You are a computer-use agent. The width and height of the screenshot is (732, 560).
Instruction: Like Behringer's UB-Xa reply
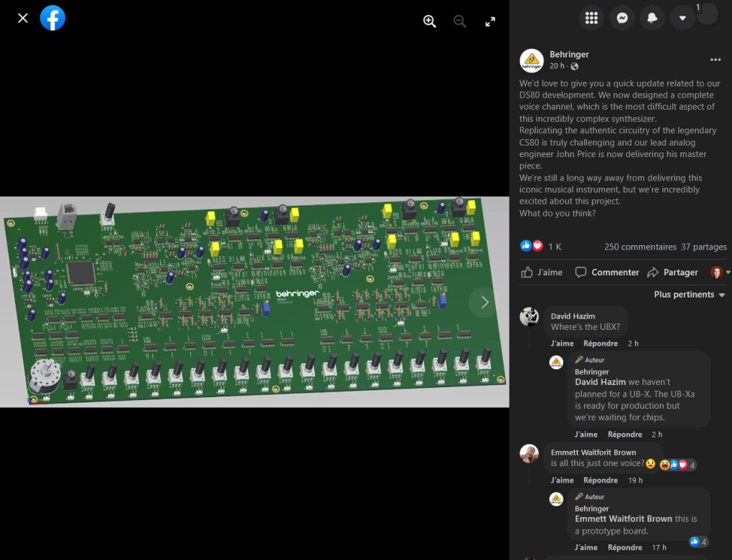pos(586,435)
